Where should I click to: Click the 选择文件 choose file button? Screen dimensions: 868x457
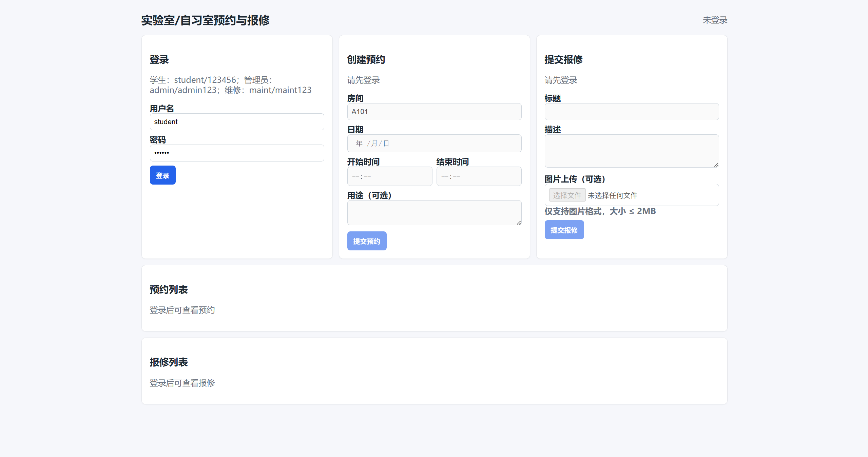[567, 195]
